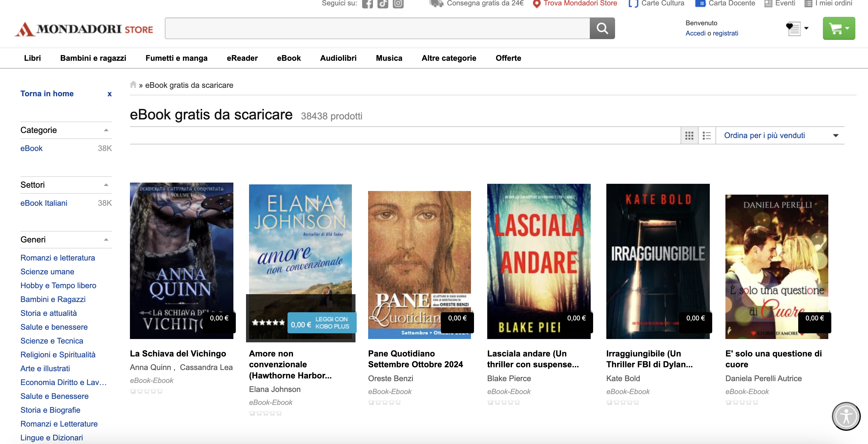Open the Fumetti e manga menu

[x=177, y=58]
